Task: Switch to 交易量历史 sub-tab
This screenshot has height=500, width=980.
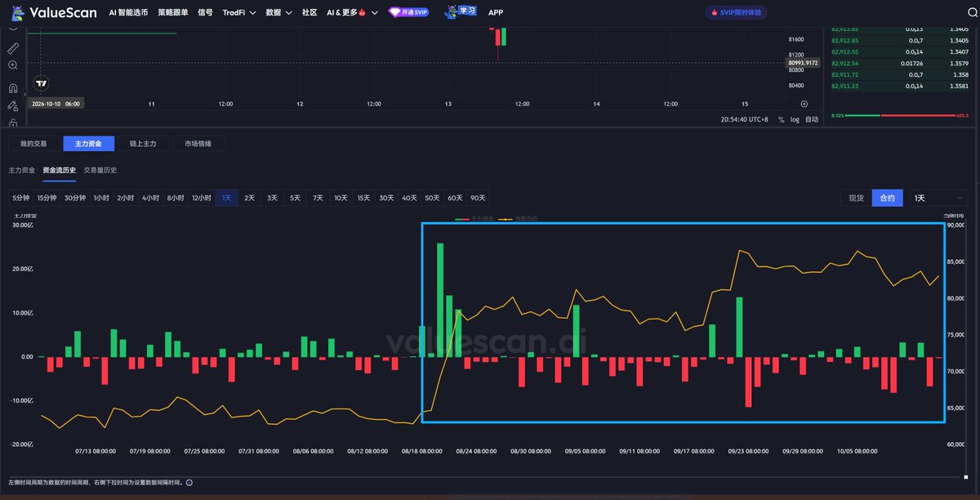Action: pos(100,170)
